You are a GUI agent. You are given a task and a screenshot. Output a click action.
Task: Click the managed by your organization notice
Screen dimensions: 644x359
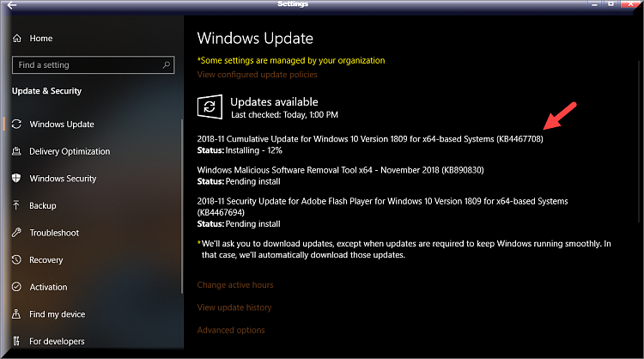point(291,60)
